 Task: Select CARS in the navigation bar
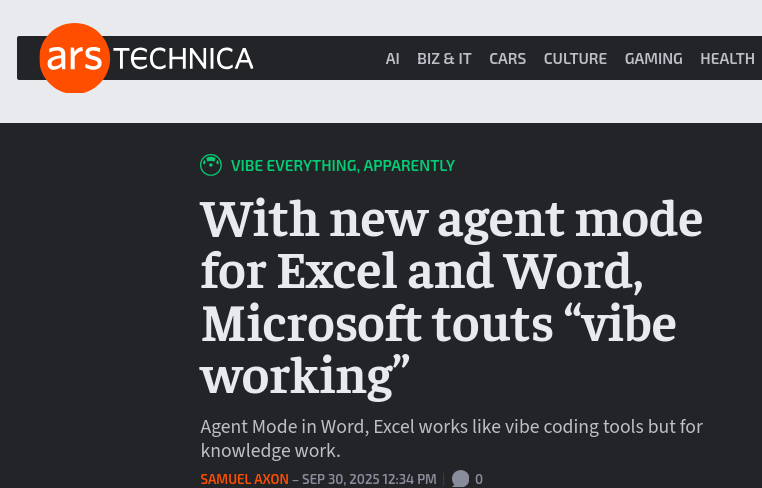[x=507, y=59]
